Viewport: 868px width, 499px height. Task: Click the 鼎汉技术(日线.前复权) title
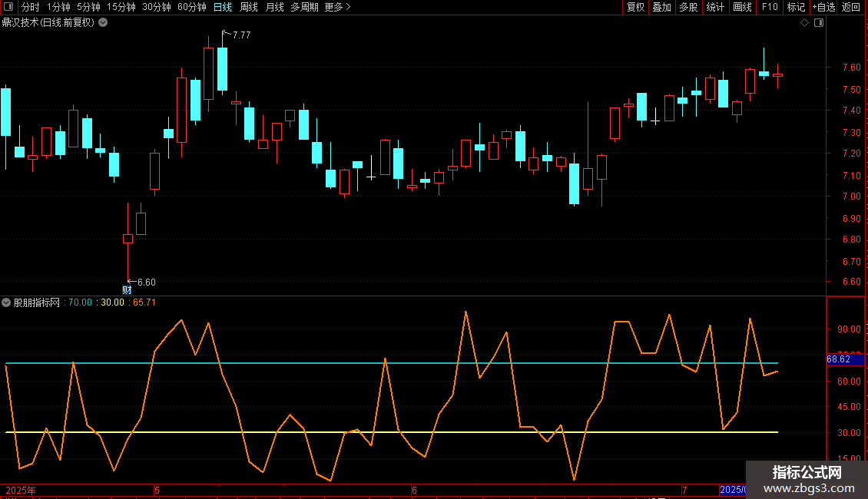(x=48, y=23)
